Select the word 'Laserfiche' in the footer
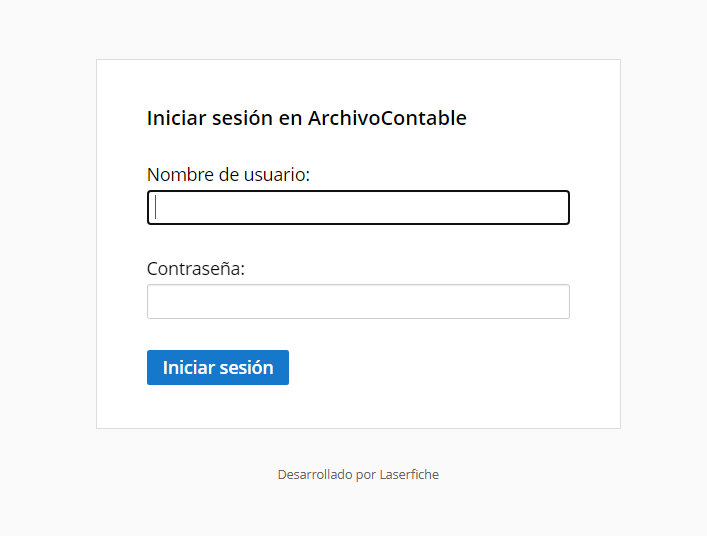Screen dimensions: 707x536 click(x=409, y=475)
